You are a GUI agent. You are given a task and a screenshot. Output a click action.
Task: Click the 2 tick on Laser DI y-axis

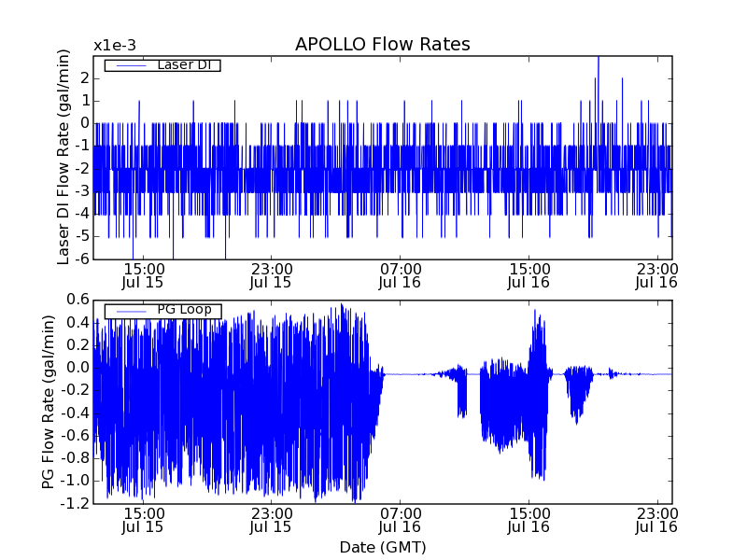pyautogui.click(x=84, y=77)
